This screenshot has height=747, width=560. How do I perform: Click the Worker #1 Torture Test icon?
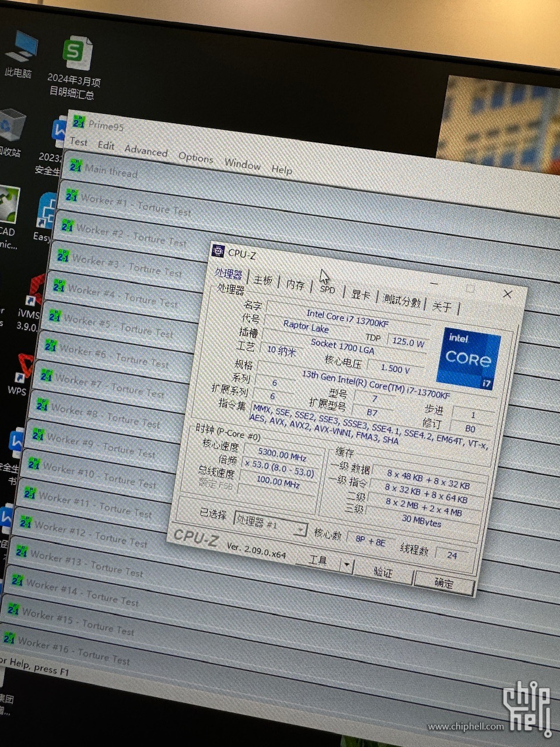[71, 195]
